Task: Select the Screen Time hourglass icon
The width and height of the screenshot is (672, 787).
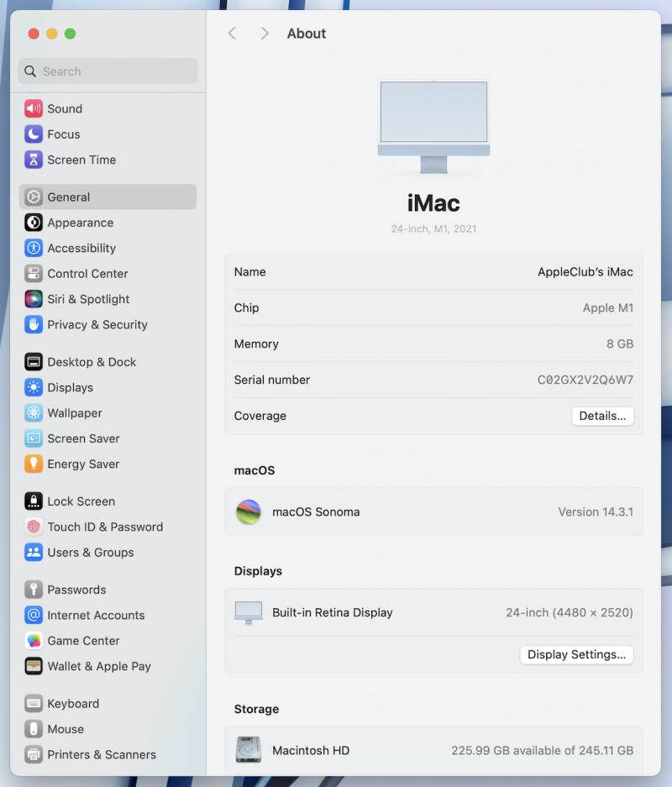Action: [x=34, y=160]
